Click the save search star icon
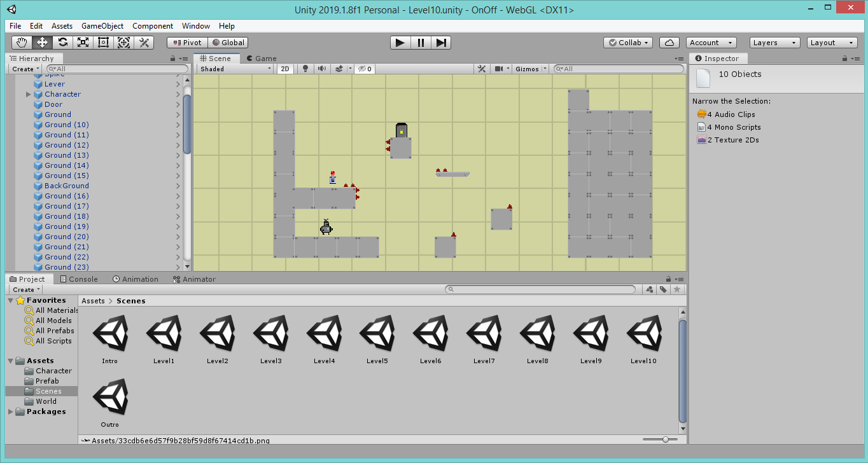868x463 pixels. [676, 289]
